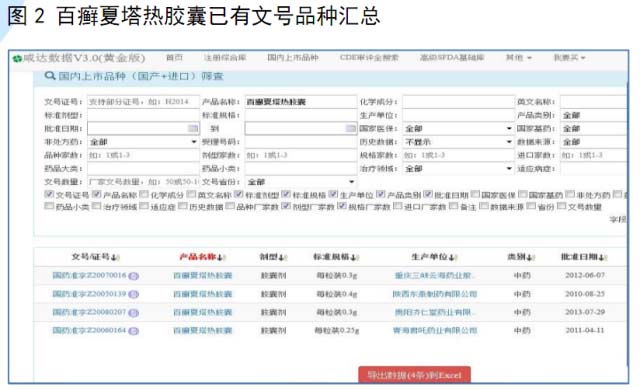The image size is (640, 389).
Task: Sort by 文号/证号 column arrow
Action: [115, 258]
